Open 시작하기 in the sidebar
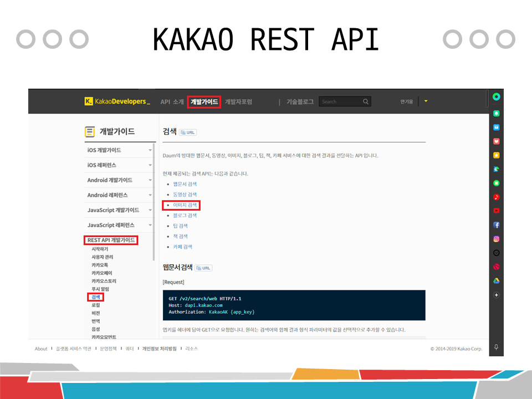This screenshot has height=399, width=532. pos(100,249)
